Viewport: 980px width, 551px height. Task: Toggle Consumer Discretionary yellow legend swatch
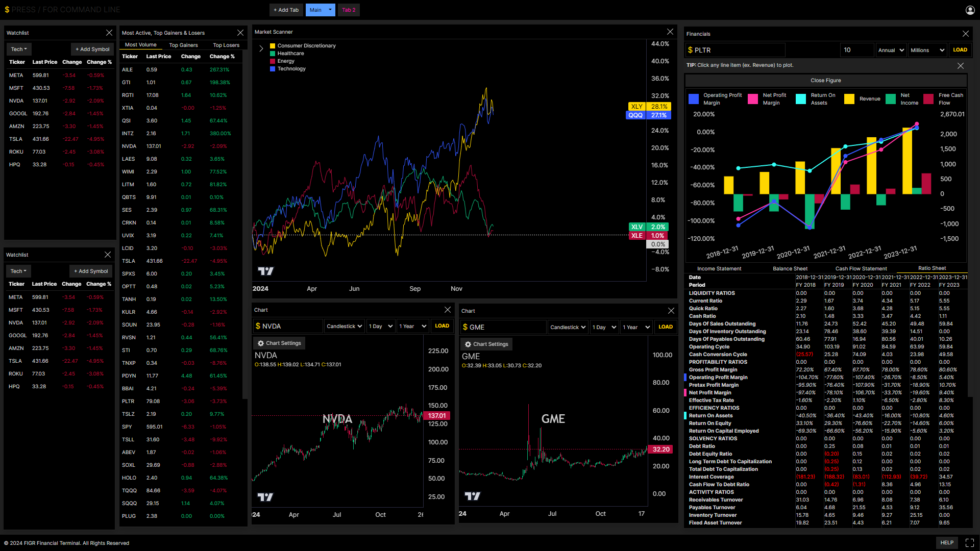click(273, 46)
